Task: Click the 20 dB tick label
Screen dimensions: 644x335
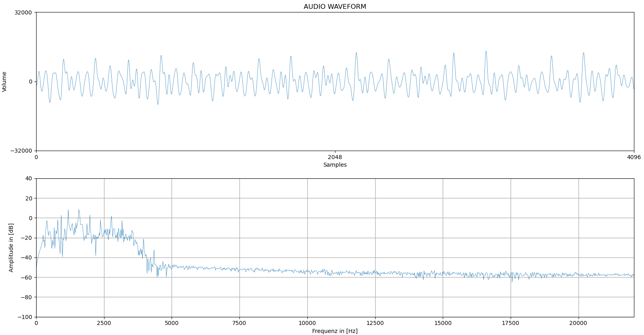Action: 29,198
